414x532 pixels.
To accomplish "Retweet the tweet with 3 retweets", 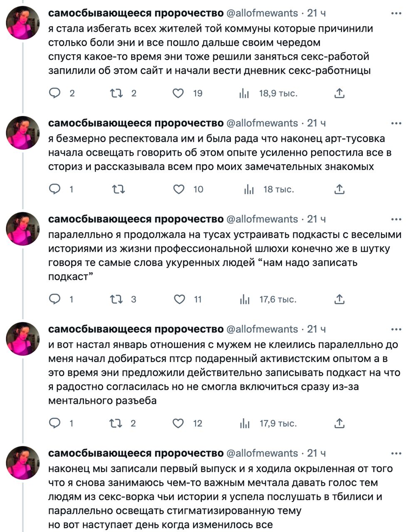I will [117, 299].
